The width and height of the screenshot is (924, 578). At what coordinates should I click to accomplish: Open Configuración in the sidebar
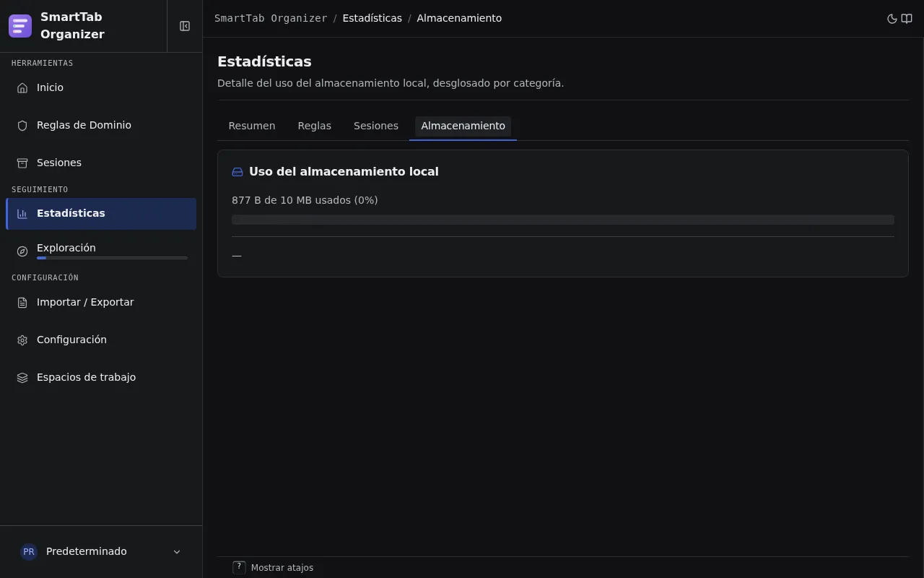101,340
